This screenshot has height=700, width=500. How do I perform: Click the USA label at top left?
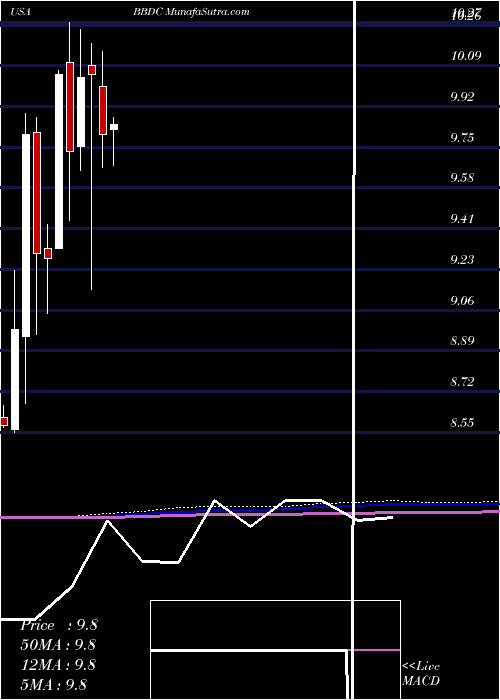coord(20,12)
